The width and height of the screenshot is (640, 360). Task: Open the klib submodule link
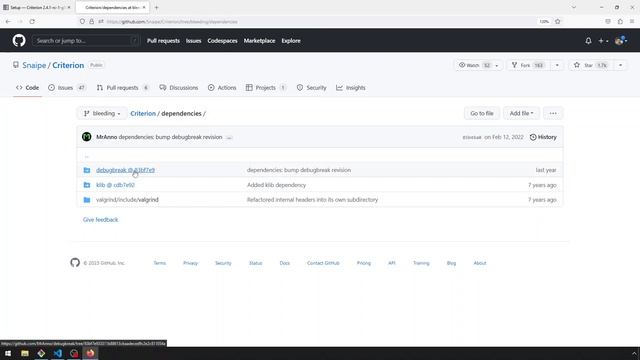116,185
